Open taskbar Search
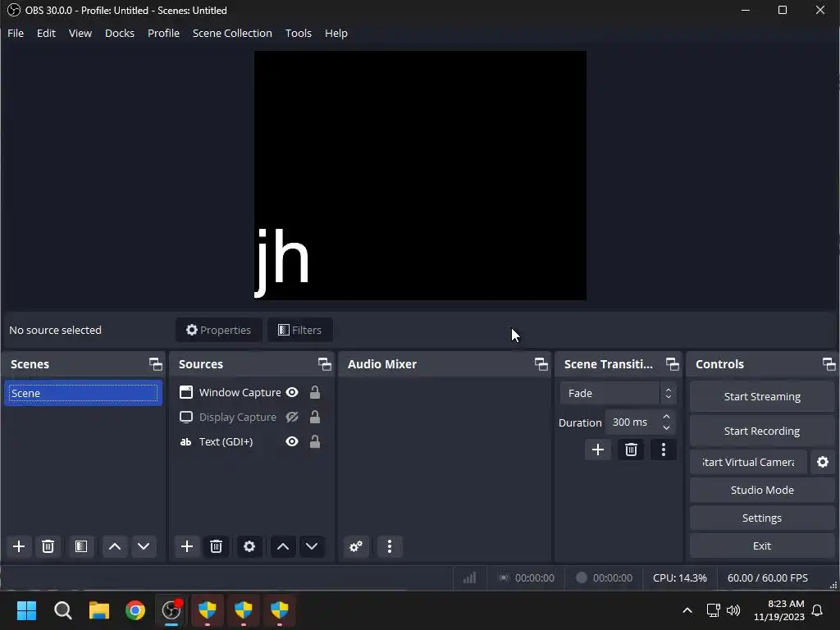 pos(62,610)
